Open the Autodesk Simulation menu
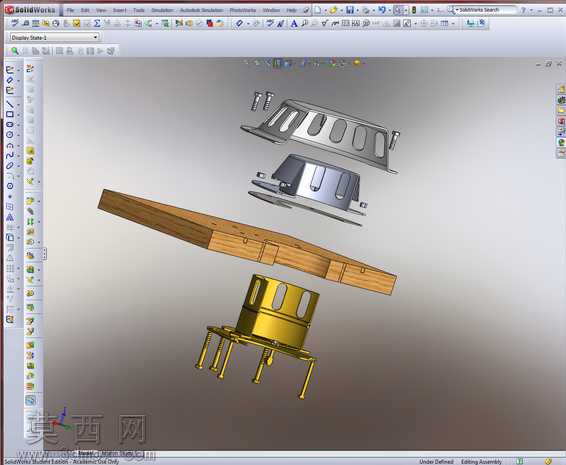This screenshot has width=566, height=465. point(201,10)
